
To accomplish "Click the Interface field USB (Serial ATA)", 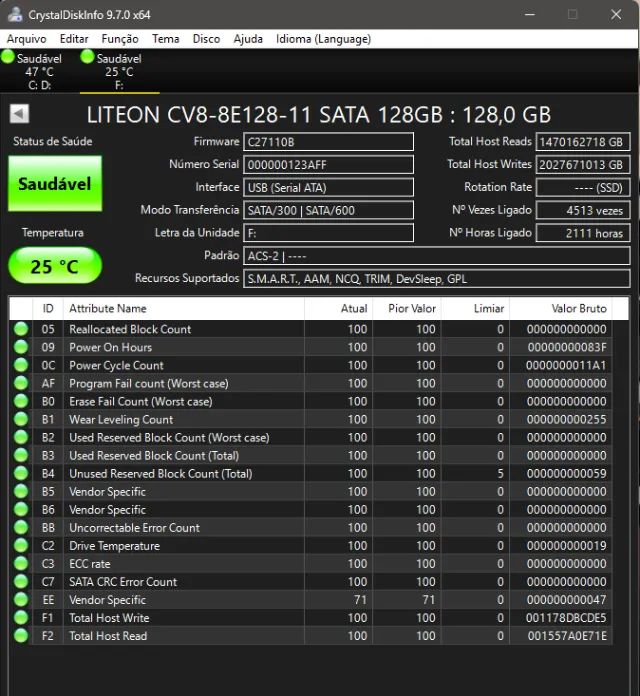I will point(328,187).
